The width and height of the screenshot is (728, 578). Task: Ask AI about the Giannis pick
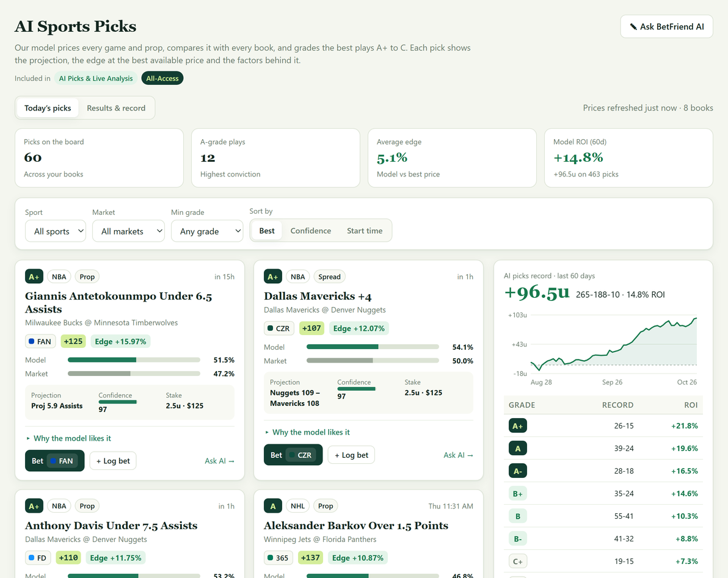219,461
